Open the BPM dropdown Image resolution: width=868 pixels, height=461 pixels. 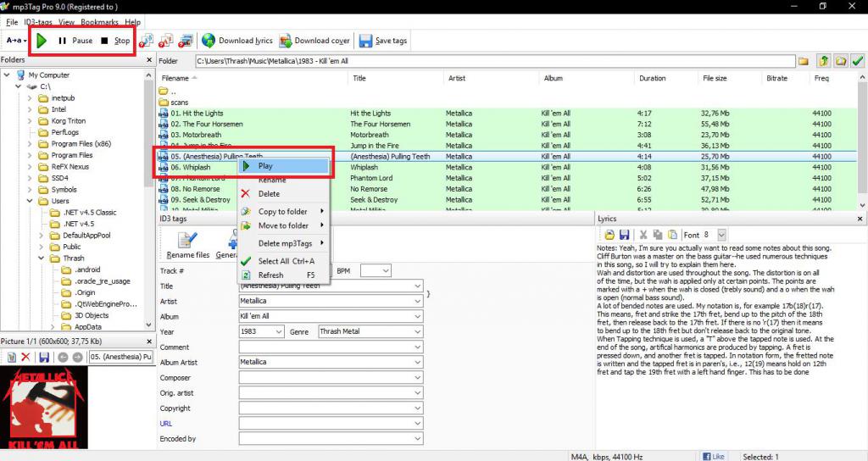pos(386,270)
